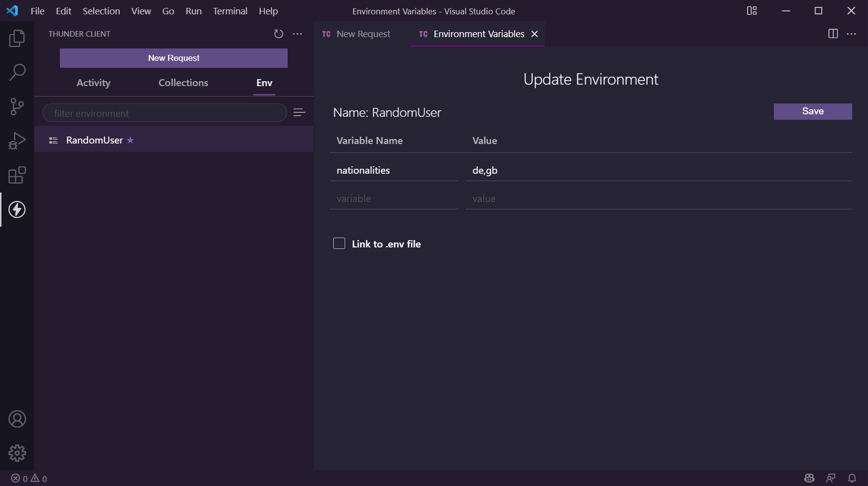Save the environment
This screenshot has height=486, width=868.
(813, 111)
